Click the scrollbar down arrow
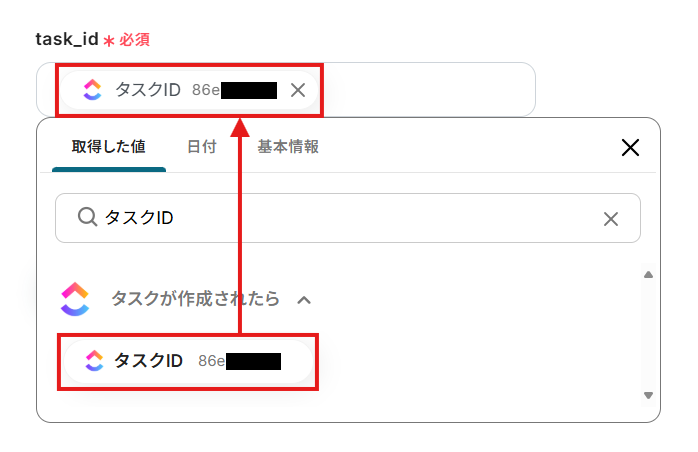Viewport: 698px width, 452px height. [648, 395]
